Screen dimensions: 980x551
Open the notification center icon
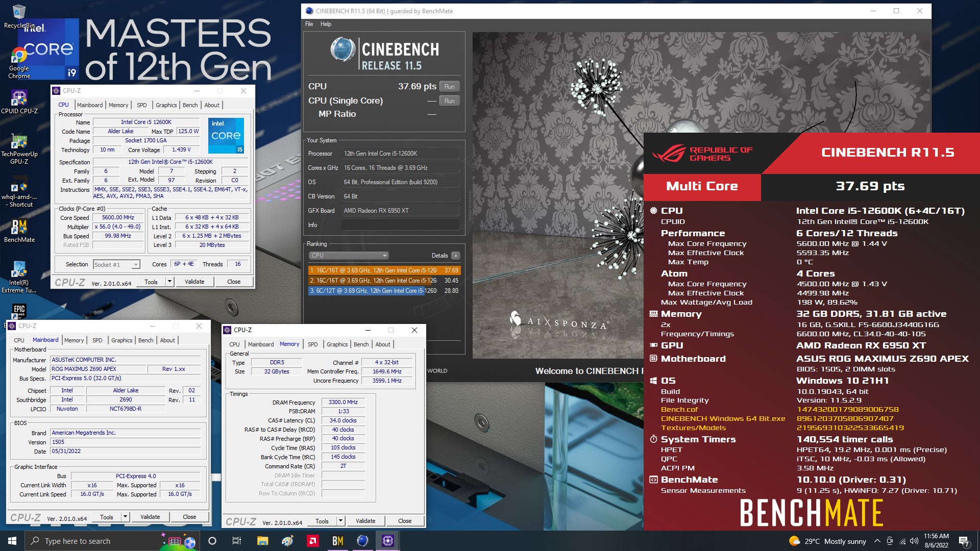click(x=964, y=541)
